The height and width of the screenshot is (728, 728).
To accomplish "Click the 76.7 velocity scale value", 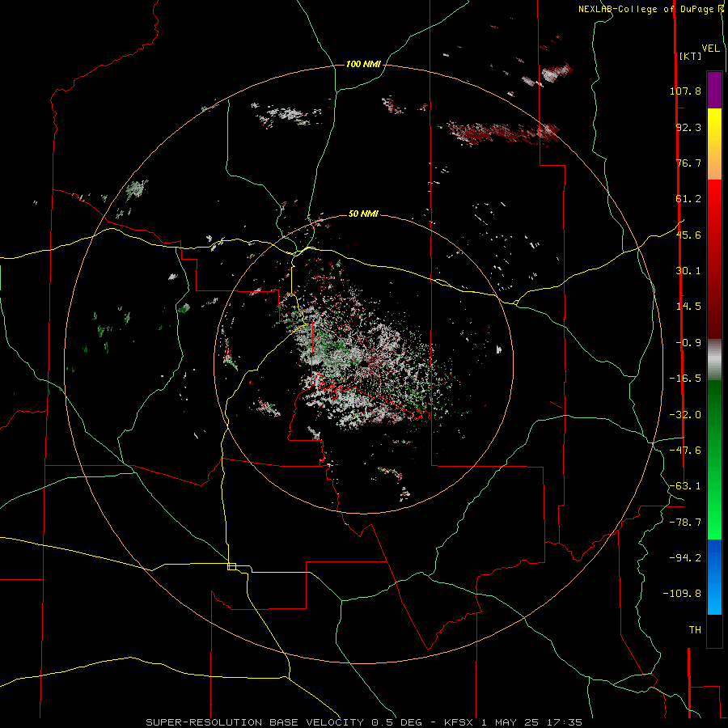I will 688,163.
